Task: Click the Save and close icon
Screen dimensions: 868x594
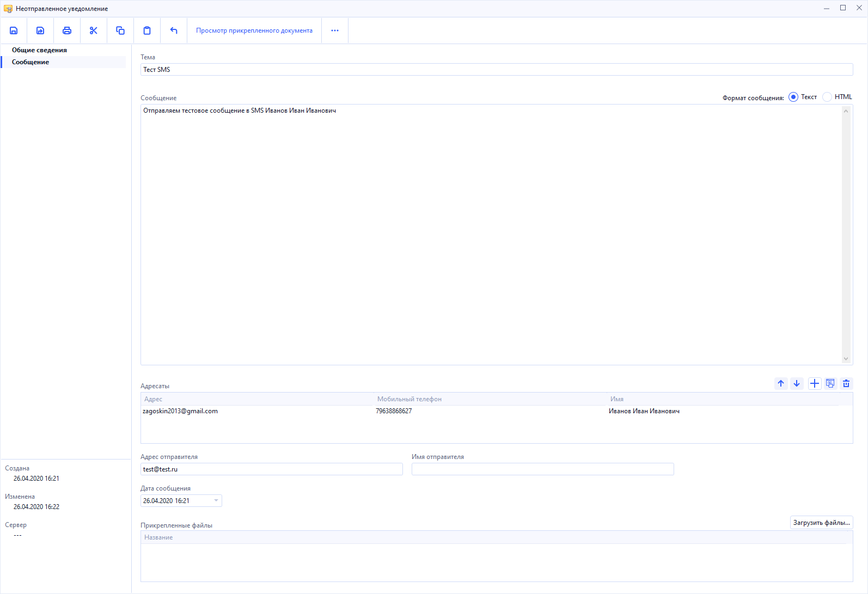Action: point(40,30)
